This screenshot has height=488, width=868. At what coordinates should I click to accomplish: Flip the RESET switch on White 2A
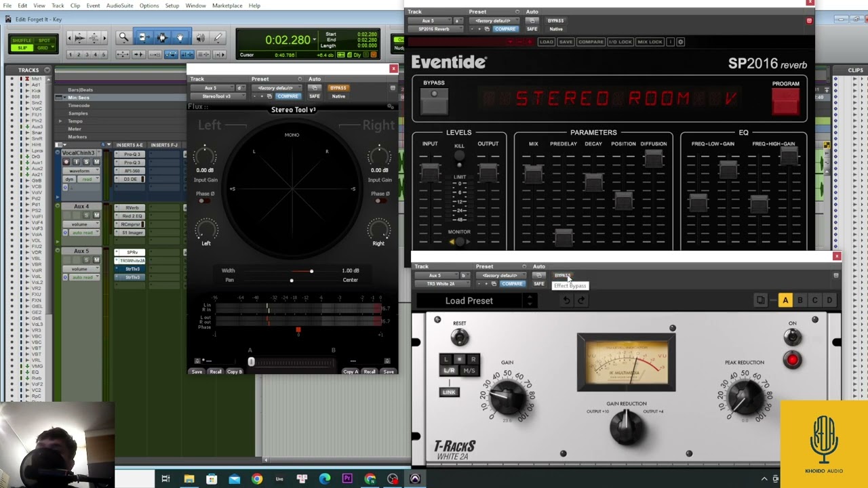(460, 338)
